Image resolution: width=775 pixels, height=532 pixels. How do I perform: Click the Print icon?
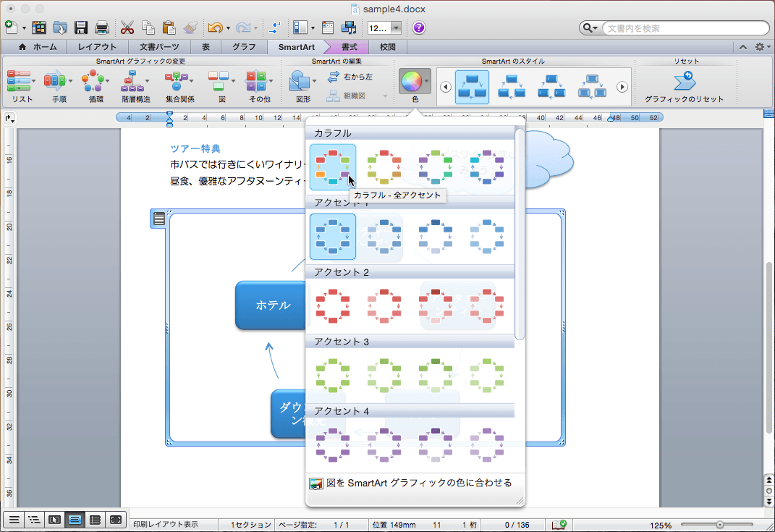point(101,28)
